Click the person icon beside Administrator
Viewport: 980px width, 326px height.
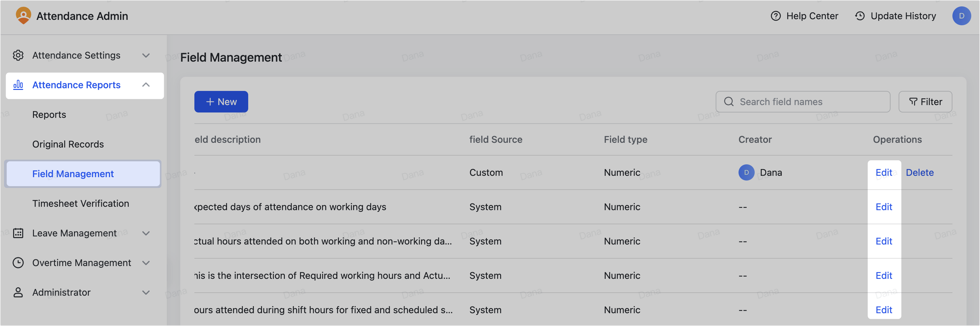(18, 292)
